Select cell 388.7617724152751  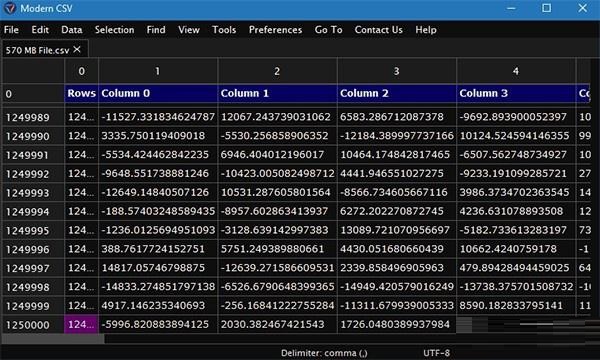(x=158, y=249)
